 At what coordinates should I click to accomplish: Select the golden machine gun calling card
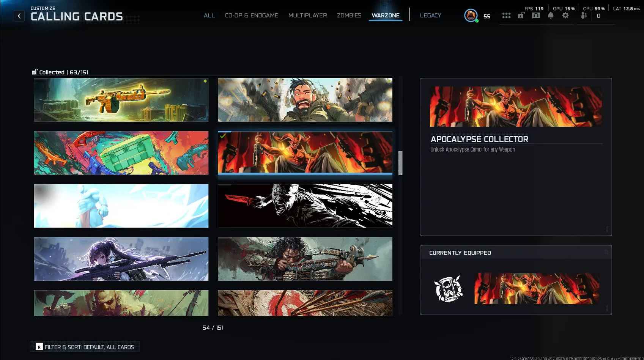point(121,100)
